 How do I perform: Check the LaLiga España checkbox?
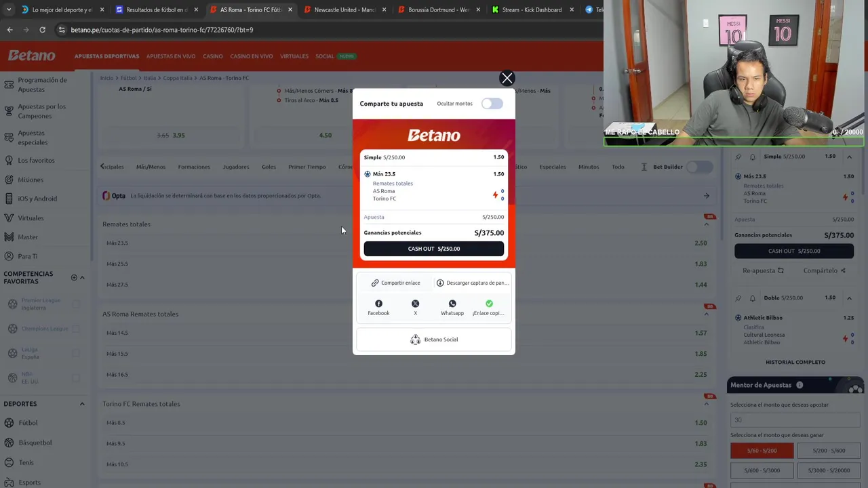click(x=76, y=354)
